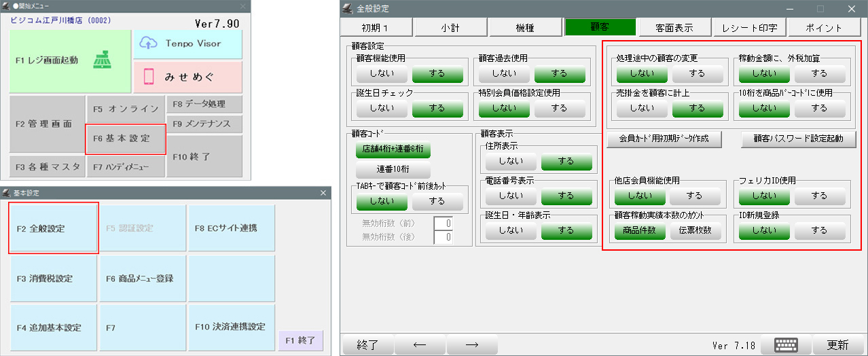Viewport: 868px width, 356px height.
Task: Minimize the 全般設定 window
Action: click(789, 8)
